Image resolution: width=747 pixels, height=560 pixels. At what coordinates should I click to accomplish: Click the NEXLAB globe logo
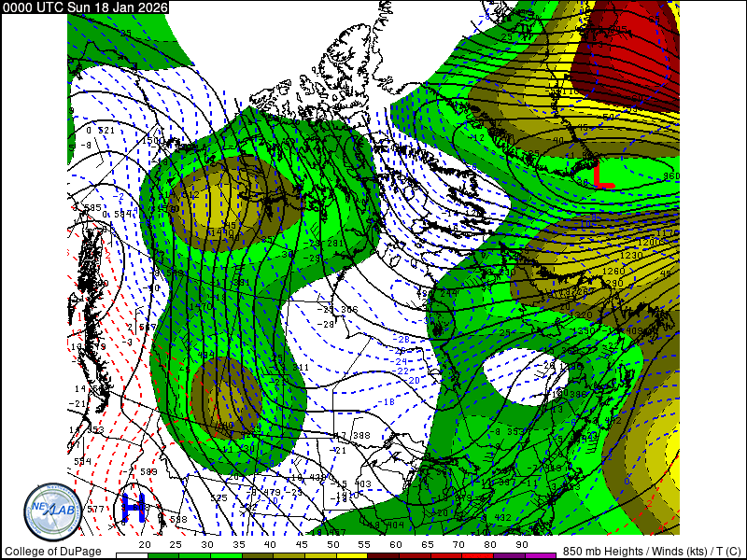[53, 511]
